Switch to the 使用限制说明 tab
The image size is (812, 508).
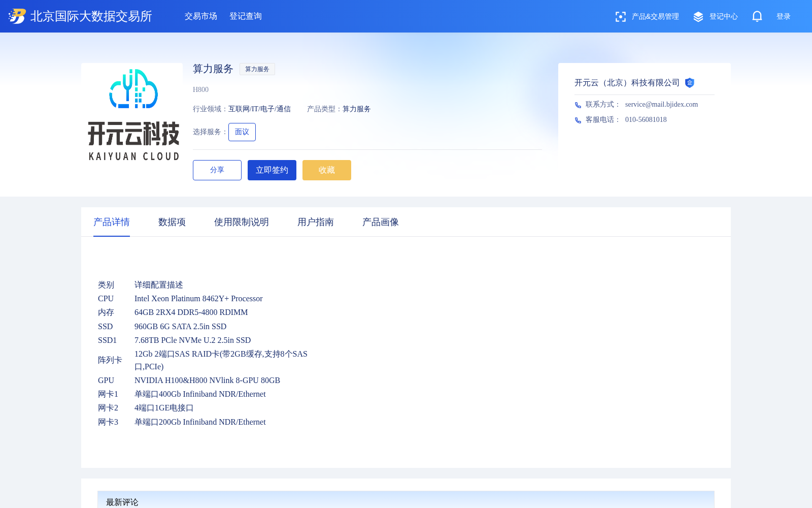(242, 222)
